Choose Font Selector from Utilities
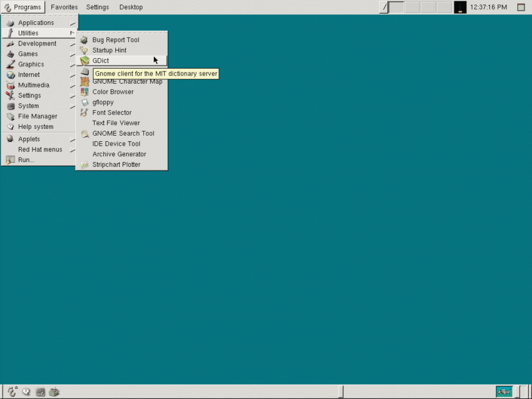532x399 pixels. pyautogui.click(x=122, y=113)
